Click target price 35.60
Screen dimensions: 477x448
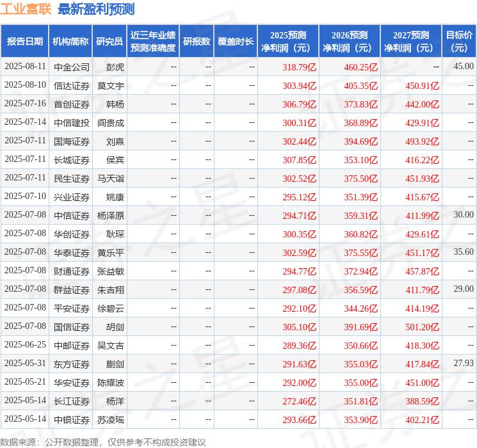(464, 252)
